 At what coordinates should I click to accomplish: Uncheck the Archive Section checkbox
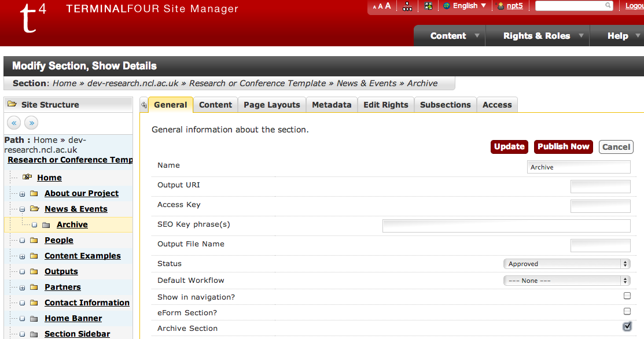(x=627, y=327)
